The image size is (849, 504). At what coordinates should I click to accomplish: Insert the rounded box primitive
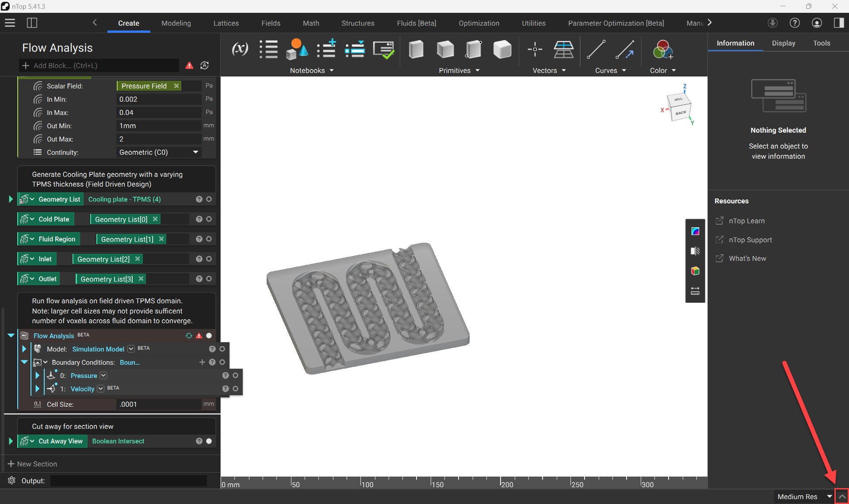[x=502, y=49]
